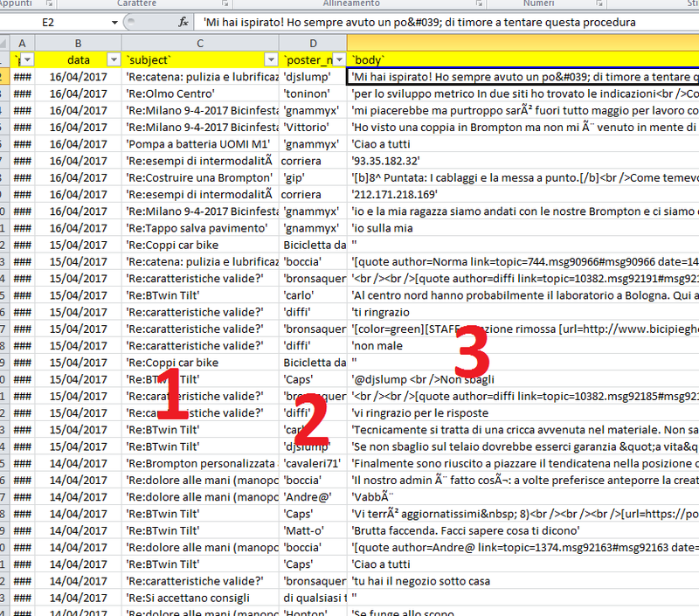Select the date cell in the toninon row
Screen dimensions: 699x616
[78, 93]
